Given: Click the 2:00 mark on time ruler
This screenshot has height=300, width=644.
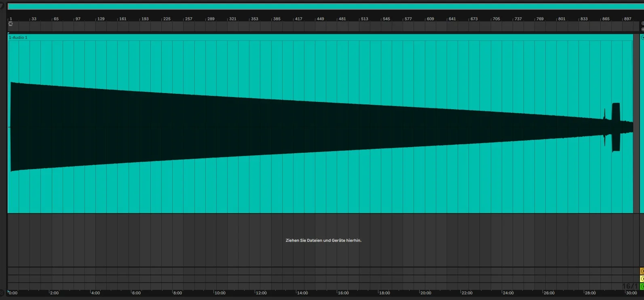Looking at the screenshot, I should pos(54,293).
